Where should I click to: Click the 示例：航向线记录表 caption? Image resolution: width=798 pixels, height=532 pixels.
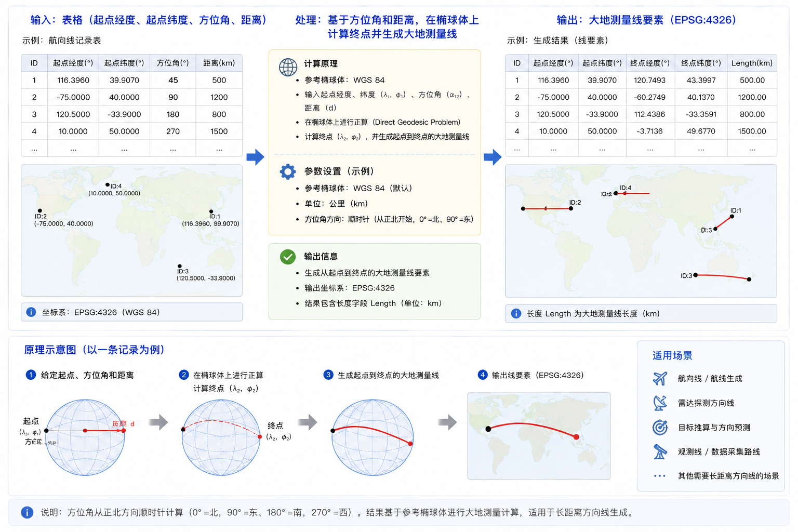tap(61, 40)
